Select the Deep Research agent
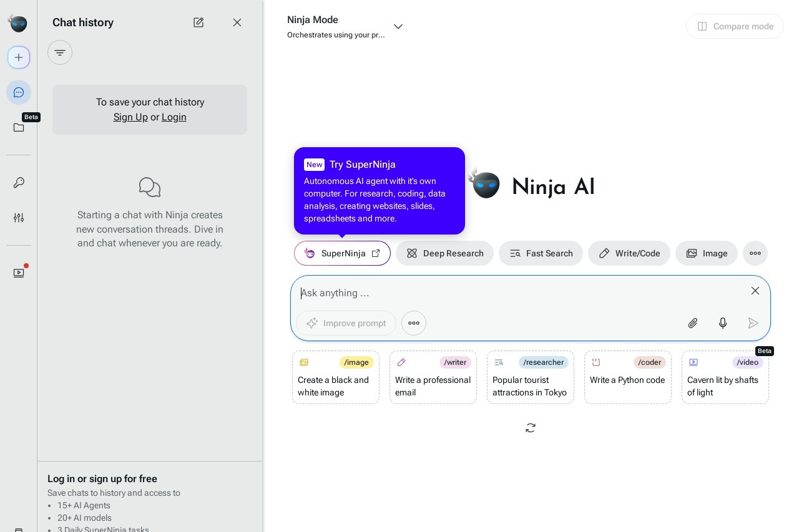Image resolution: width=799 pixels, height=532 pixels. pos(444,253)
